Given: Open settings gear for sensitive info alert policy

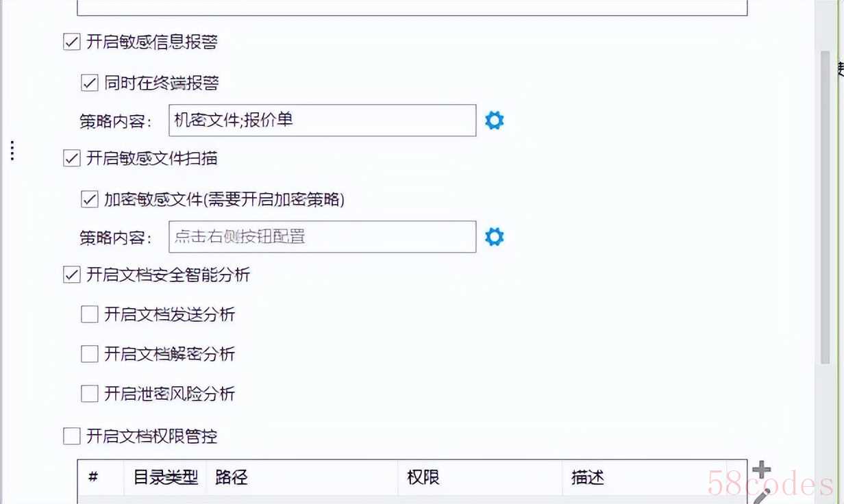Looking at the screenshot, I should click(494, 121).
